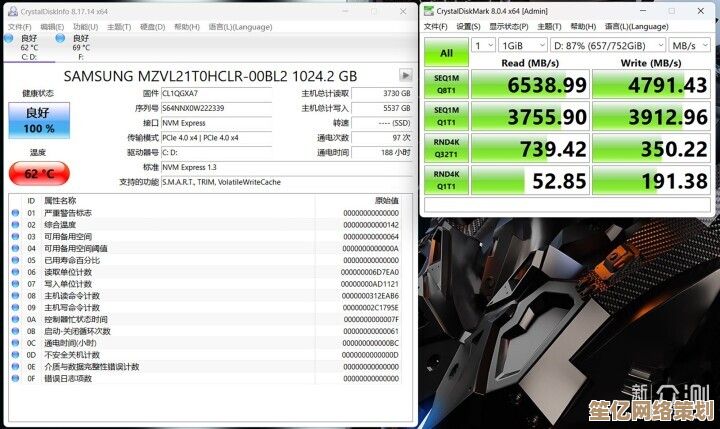Start the RND4K Q1T1 benchmark
The width and height of the screenshot is (720, 429).
tap(446, 181)
